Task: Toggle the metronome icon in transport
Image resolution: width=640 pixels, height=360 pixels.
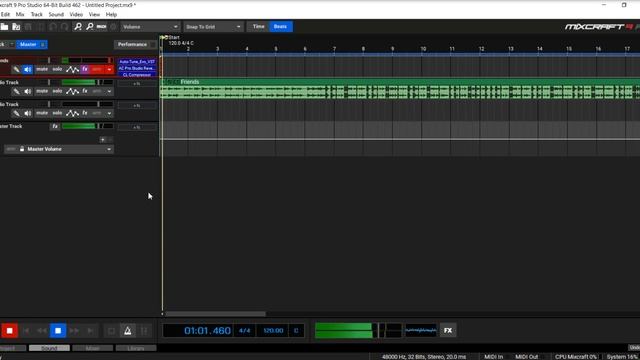Action: tap(128, 331)
